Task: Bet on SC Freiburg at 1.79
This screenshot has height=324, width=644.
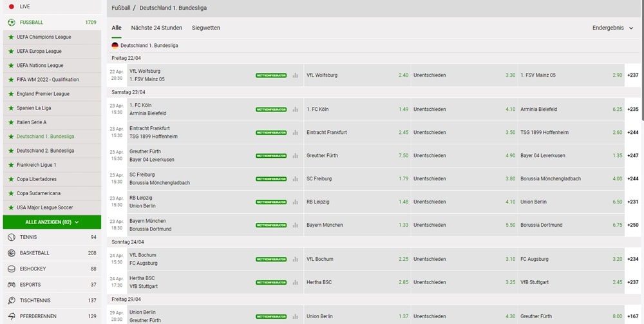Action: 357,178
